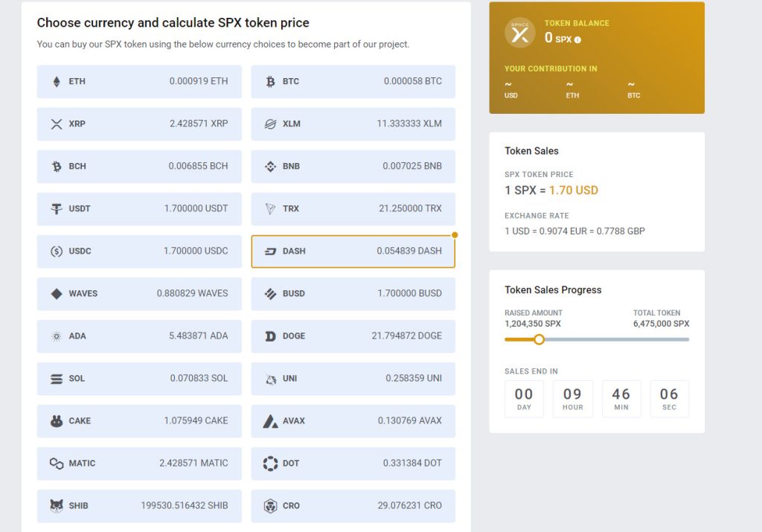Choose the AVAX currency tile
This screenshot has width=762, height=532.
(x=352, y=420)
